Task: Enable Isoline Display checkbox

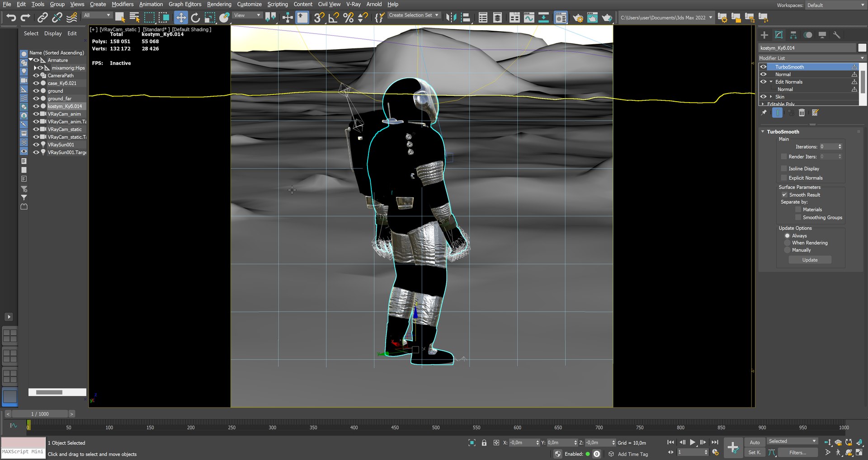Action: (784, 169)
